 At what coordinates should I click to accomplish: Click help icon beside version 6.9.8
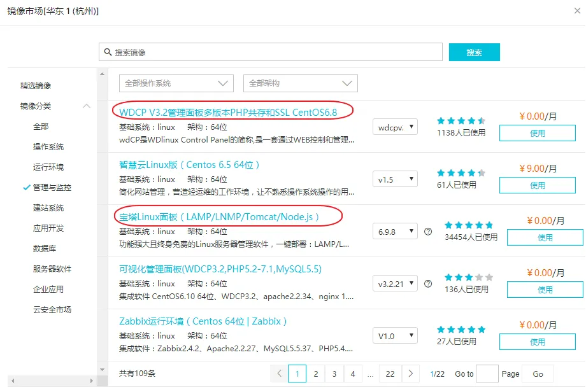(x=428, y=232)
